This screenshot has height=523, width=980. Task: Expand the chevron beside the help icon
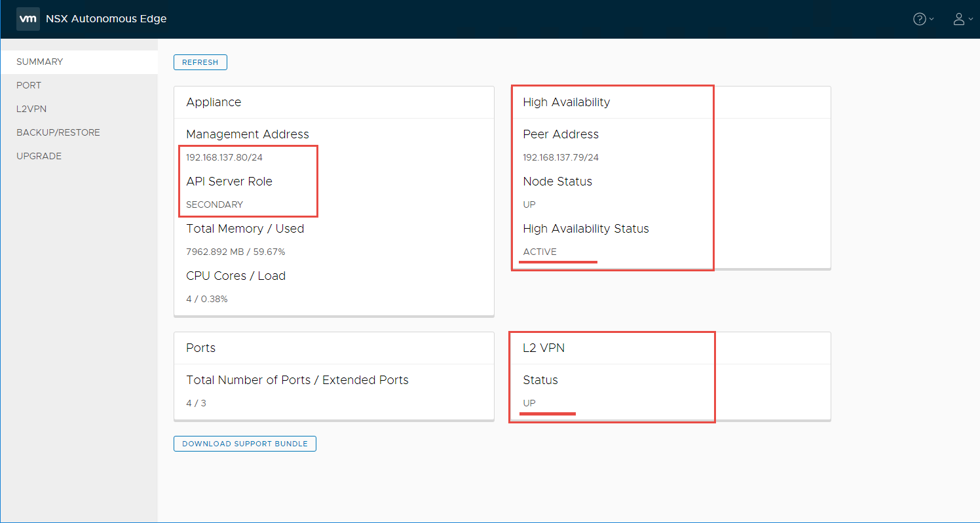[932, 19]
